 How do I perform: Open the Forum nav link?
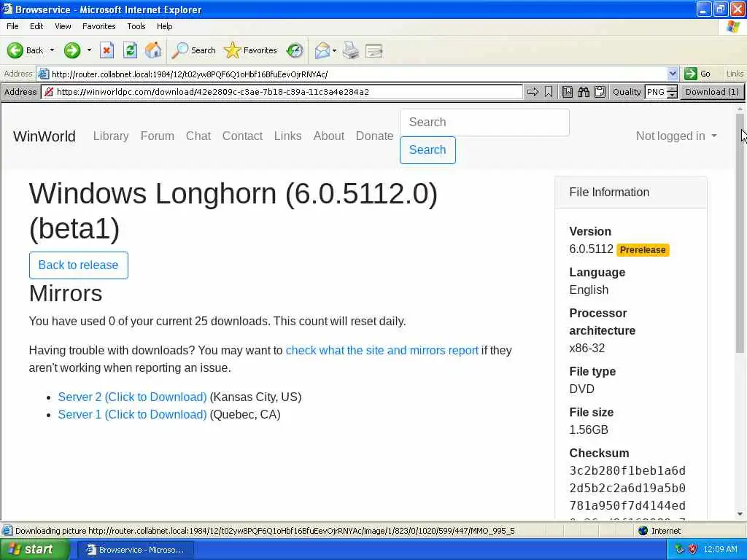click(158, 136)
